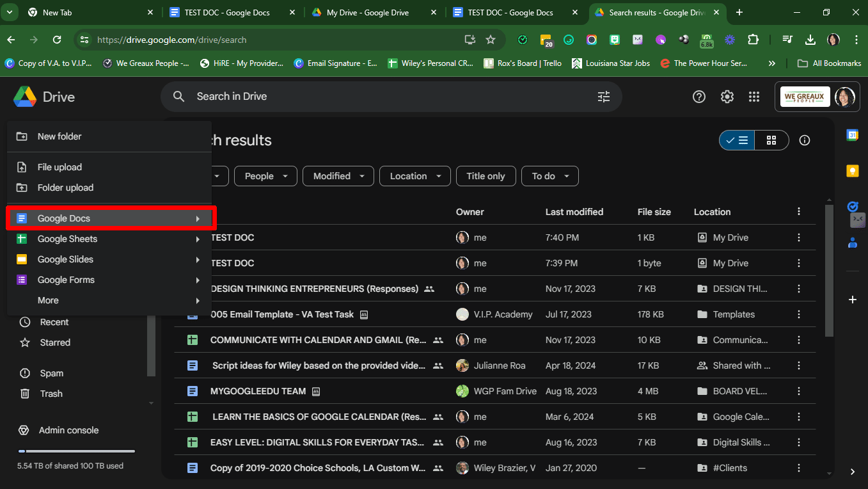
Task: Click the Help question mark icon
Action: tap(699, 97)
